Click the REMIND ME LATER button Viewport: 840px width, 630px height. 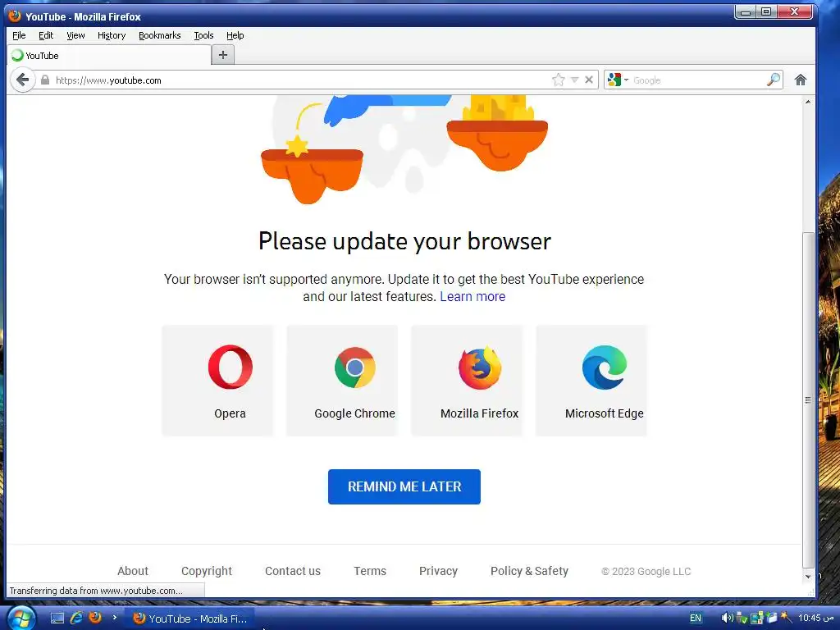point(404,486)
